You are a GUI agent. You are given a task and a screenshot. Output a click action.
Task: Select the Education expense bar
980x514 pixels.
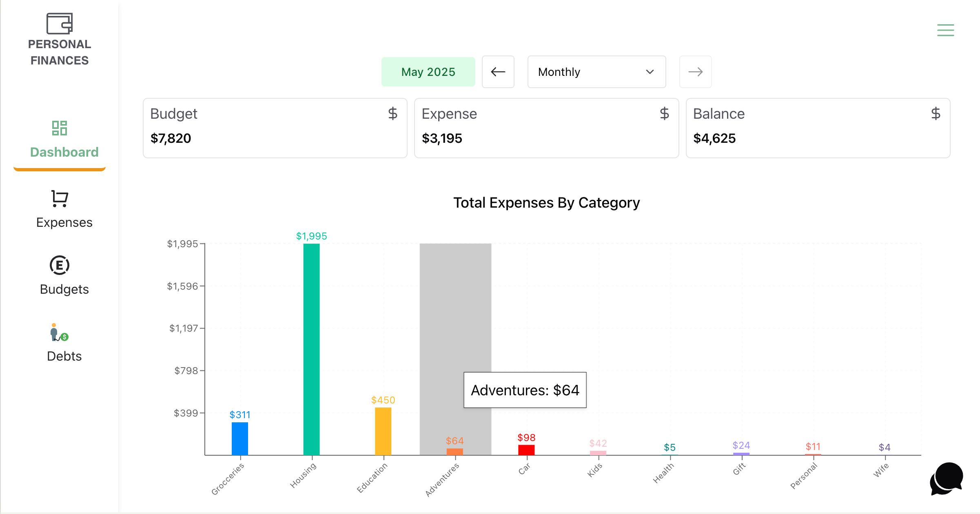click(x=383, y=432)
